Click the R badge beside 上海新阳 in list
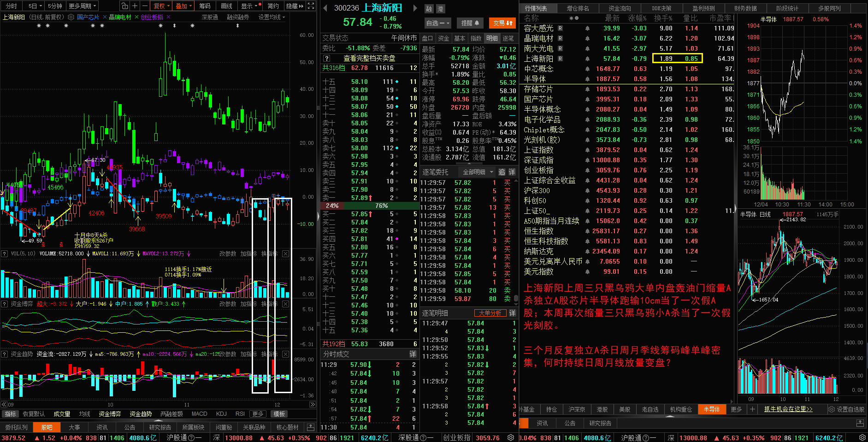The image size is (868, 442). click(x=560, y=59)
